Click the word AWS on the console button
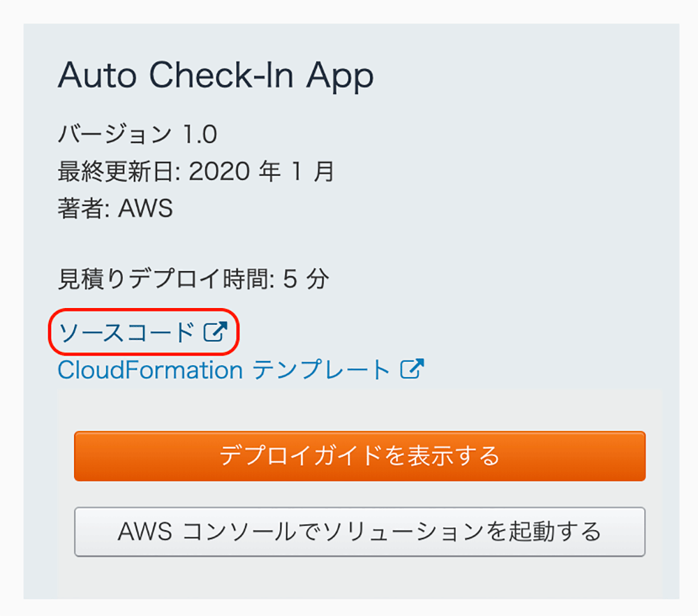The image size is (698, 616). click(144, 531)
